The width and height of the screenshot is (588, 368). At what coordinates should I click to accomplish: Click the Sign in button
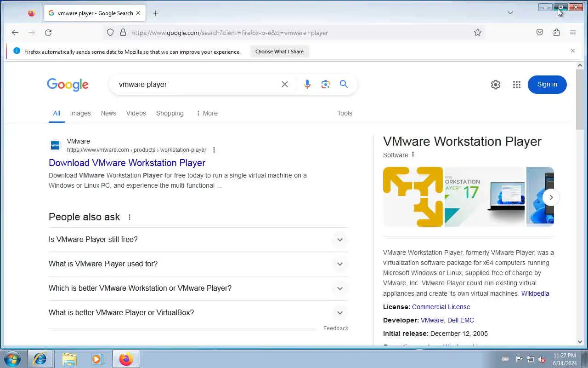[547, 84]
